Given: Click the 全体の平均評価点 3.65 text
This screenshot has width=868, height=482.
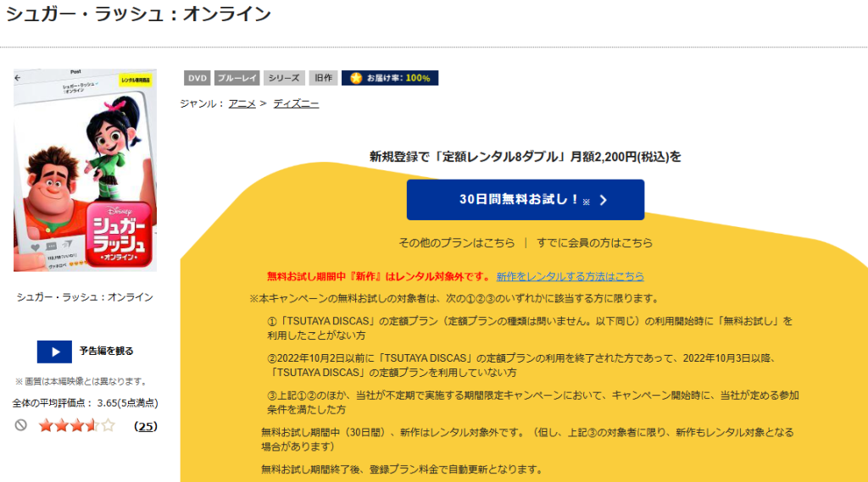Looking at the screenshot, I should [x=86, y=403].
